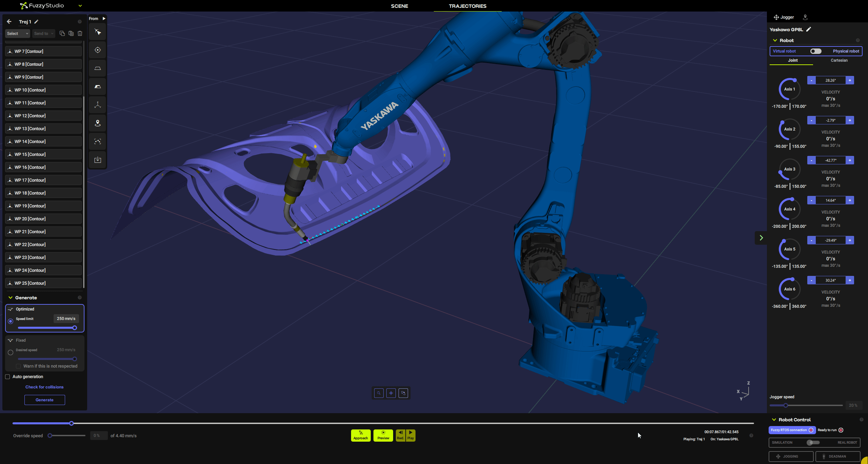Switch to the SCENE tab
This screenshot has height=464, width=868.
[x=400, y=6]
